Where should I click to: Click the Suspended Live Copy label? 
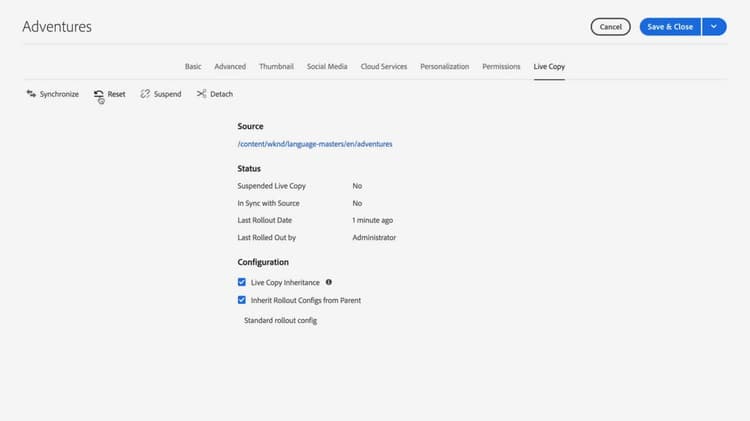(x=271, y=186)
